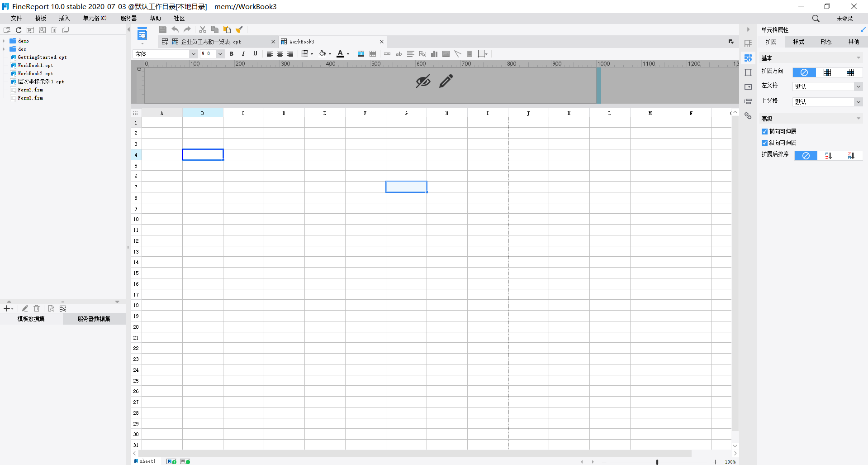Open the widget settings panel icon
This screenshot has width=868, height=465.
coord(748,87)
